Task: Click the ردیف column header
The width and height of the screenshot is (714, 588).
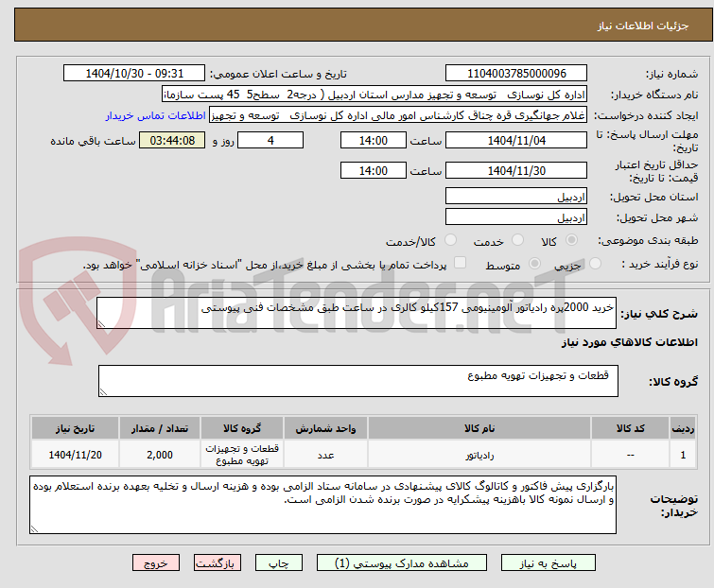Action: pyautogui.click(x=683, y=428)
